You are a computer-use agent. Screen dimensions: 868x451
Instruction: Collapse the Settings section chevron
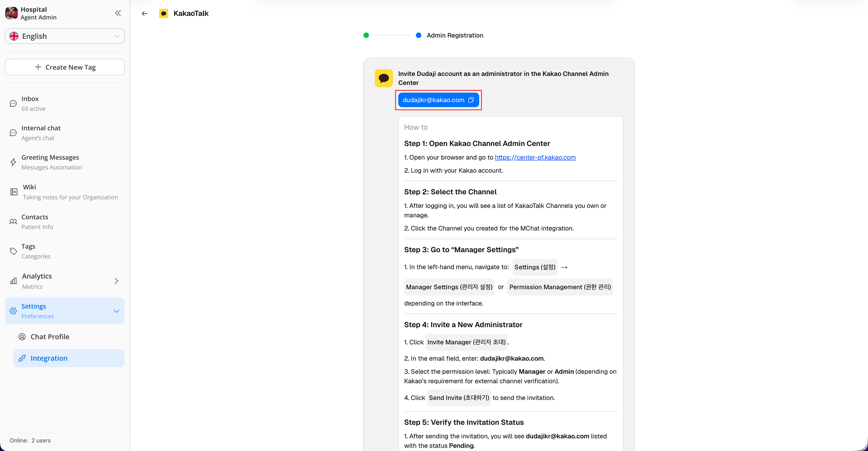[x=117, y=311]
